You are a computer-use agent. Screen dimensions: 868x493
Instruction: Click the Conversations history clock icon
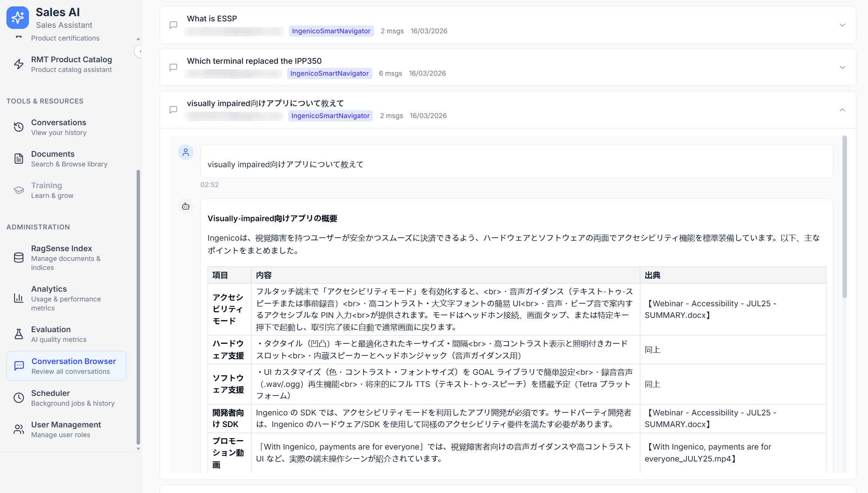(19, 127)
